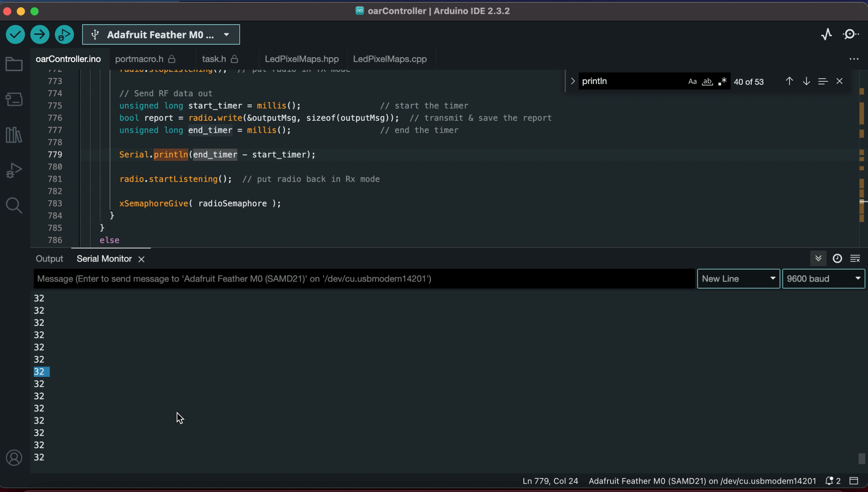The width and height of the screenshot is (868, 492).
Task: Click line number 779 in the gutter
Action: pos(55,154)
